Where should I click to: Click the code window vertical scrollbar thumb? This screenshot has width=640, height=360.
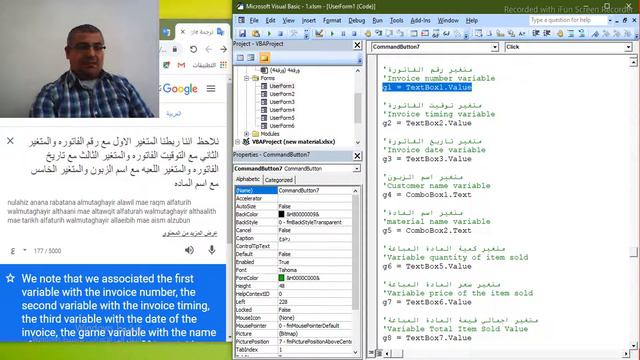click(x=633, y=252)
